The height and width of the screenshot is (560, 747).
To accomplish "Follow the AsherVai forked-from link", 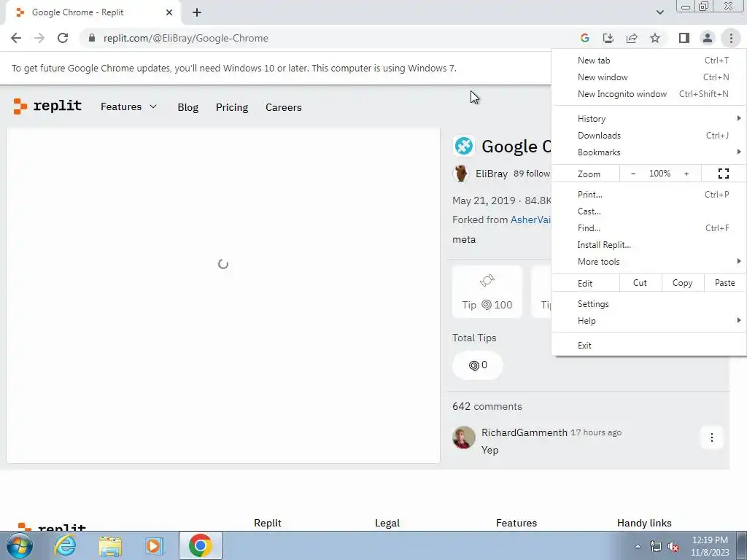I will [530, 219].
